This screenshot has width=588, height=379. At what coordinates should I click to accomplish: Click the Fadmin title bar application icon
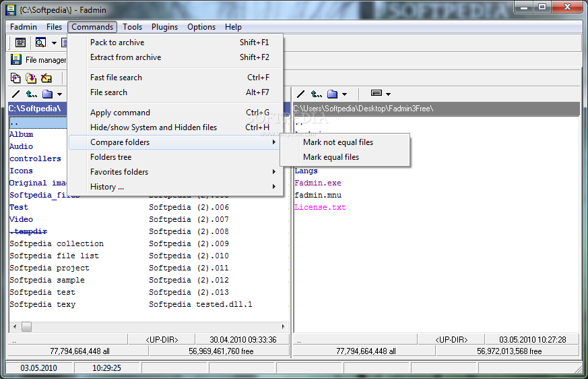[x=11, y=9]
